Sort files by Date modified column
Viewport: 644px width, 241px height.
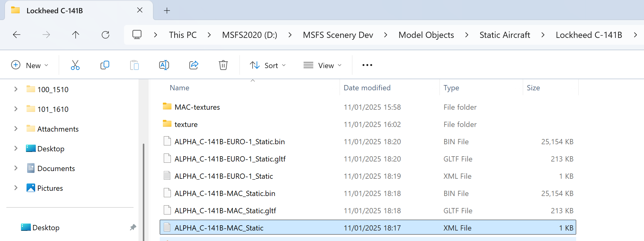point(367,88)
